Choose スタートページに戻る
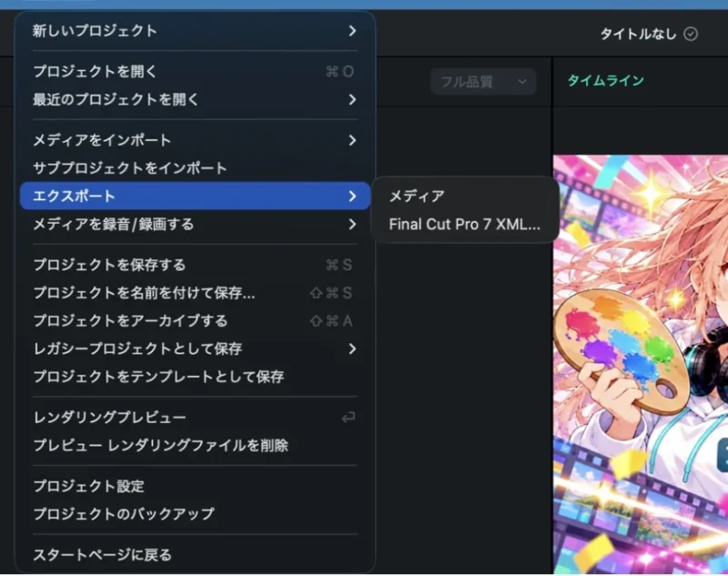 (x=195, y=555)
